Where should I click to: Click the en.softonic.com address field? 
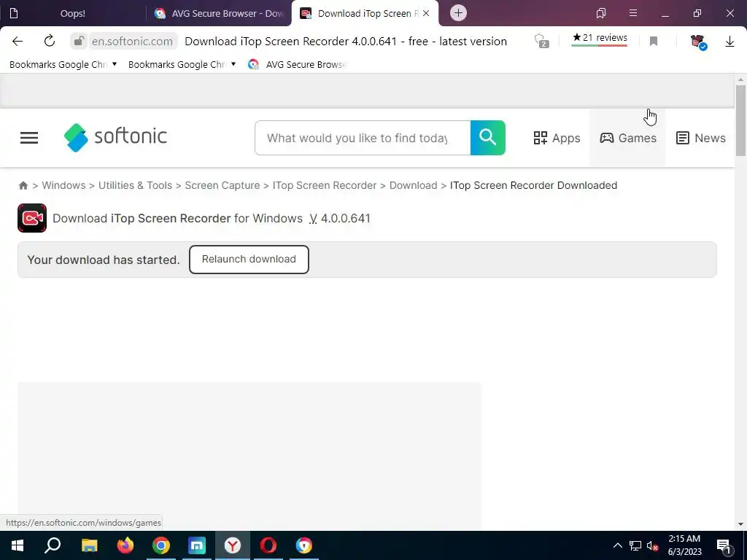[x=132, y=42]
